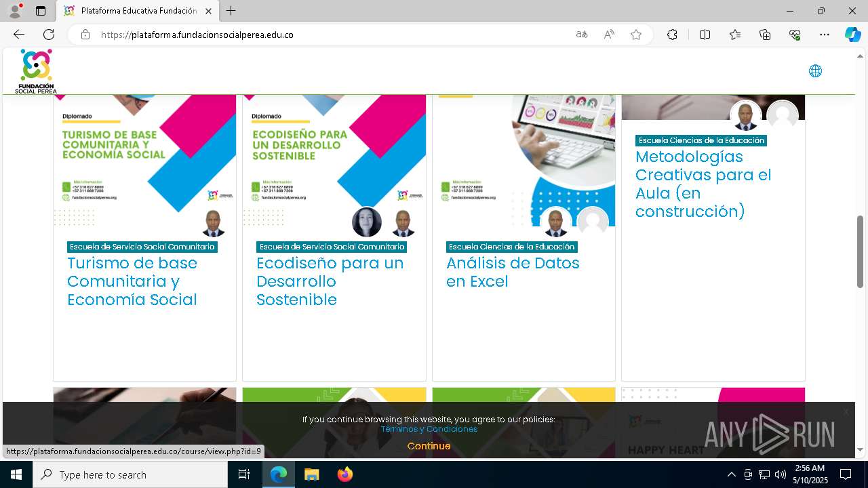This screenshot has height=488, width=868.
Task: Open the notification center
Action: [846, 474]
